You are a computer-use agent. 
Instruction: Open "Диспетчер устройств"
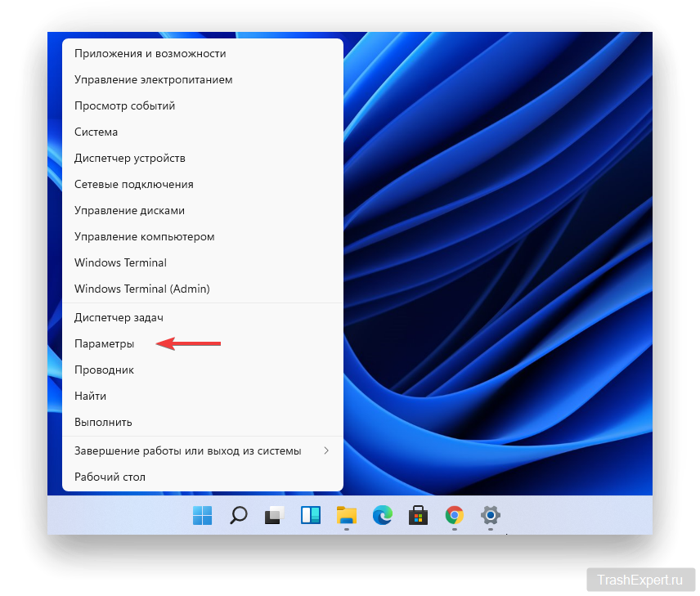coord(203,158)
